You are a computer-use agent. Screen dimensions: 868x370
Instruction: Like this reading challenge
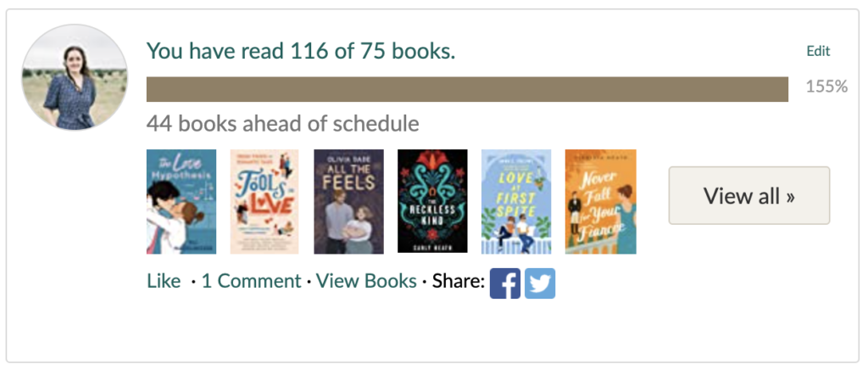tap(164, 281)
